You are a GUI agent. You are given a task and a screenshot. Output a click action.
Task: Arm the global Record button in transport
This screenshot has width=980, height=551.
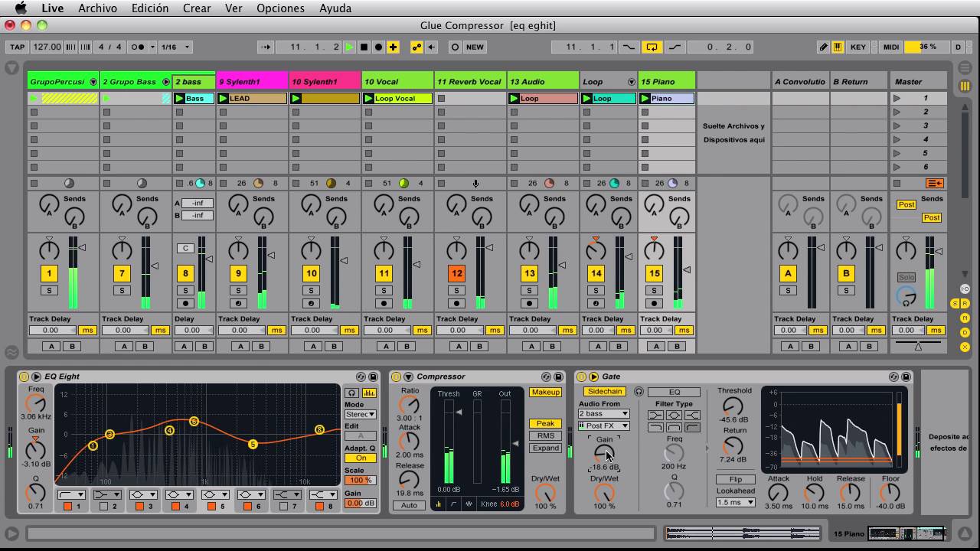click(x=378, y=47)
